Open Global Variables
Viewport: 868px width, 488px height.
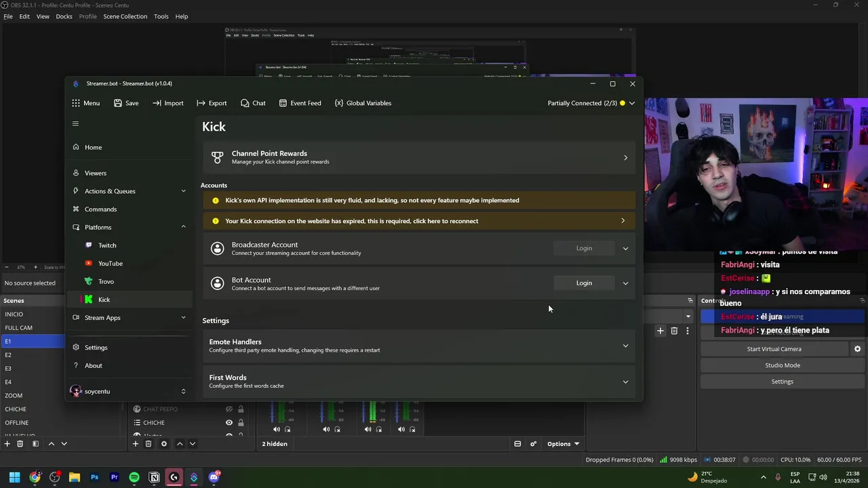(363, 103)
